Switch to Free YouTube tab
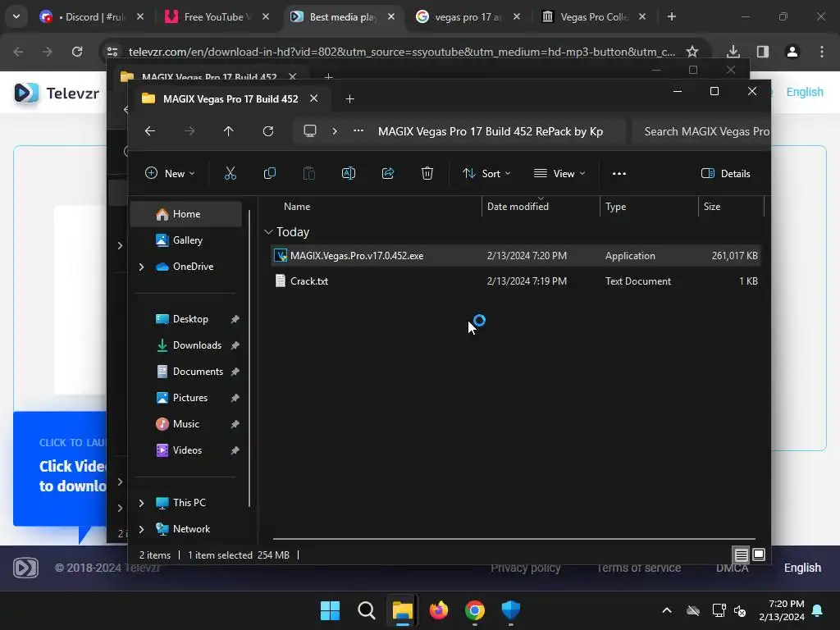 tap(217, 16)
